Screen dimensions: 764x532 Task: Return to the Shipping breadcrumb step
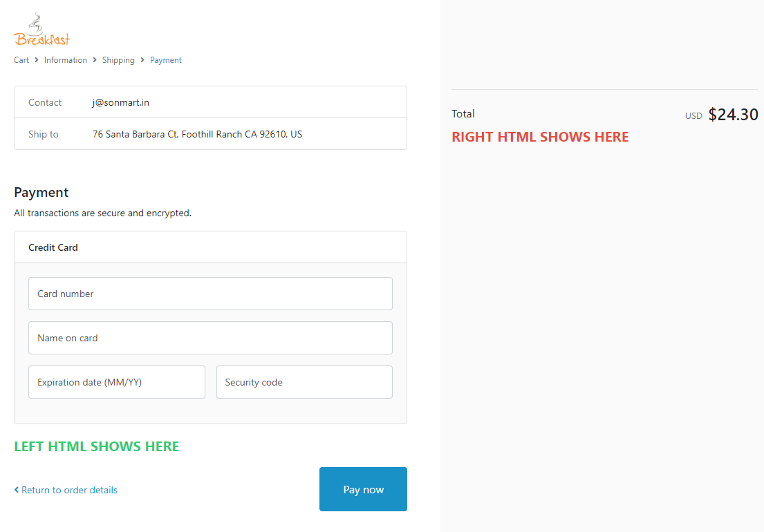pyautogui.click(x=118, y=60)
